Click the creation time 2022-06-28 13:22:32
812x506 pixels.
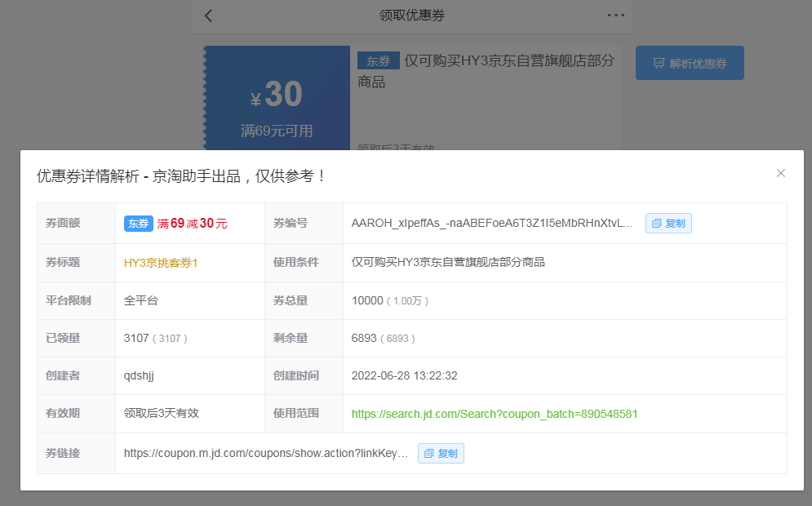(405, 375)
